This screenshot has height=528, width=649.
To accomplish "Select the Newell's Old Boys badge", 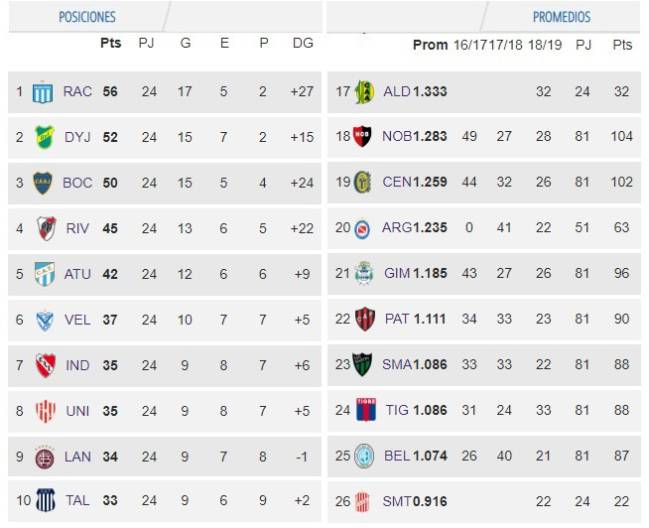I will [362, 136].
